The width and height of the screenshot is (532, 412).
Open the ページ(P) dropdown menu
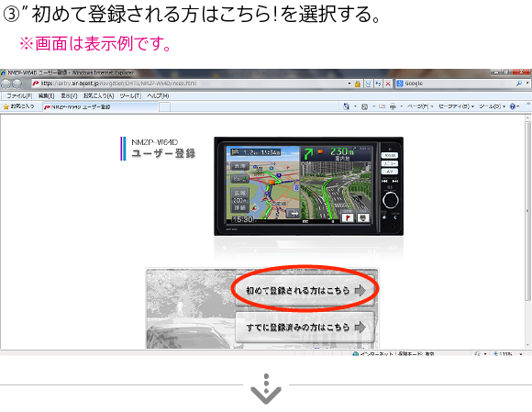coord(420,106)
